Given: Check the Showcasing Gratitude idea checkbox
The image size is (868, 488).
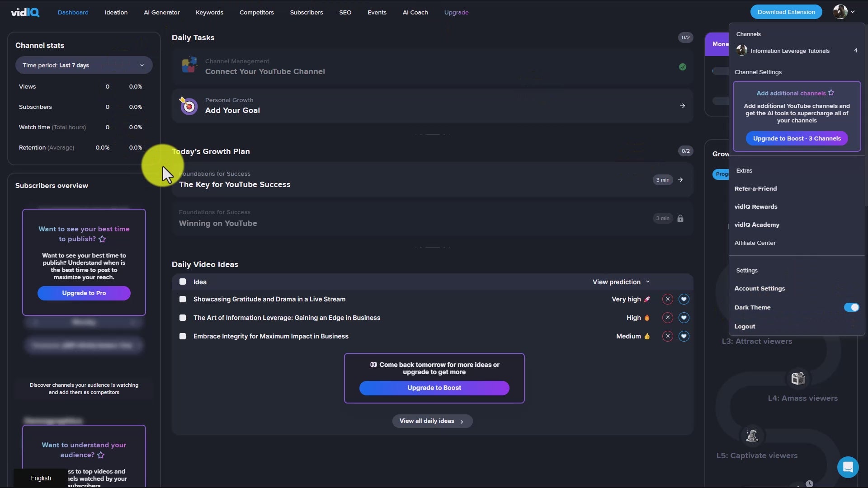Looking at the screenshot, I should coord(183,299).
